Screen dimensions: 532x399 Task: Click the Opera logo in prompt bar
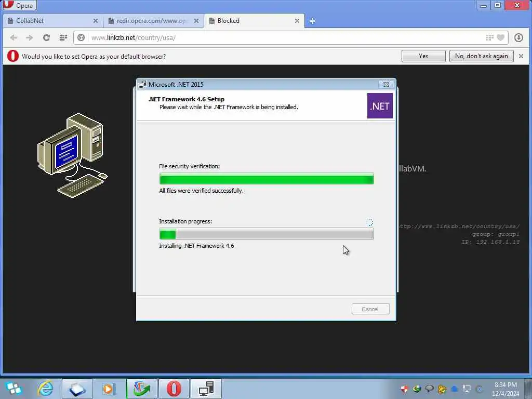tap(13, 56)
